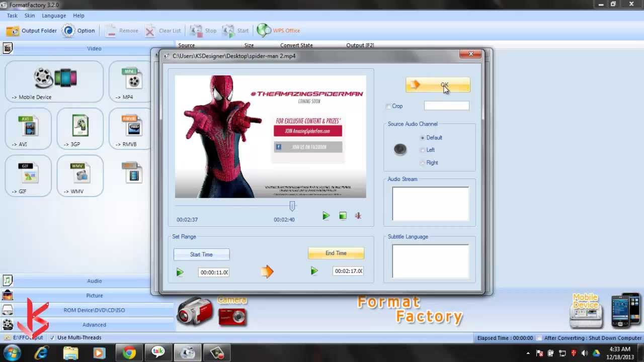Viewport: 644px width, 362px height.
Task: Click the volume icon in system tray
Action: point(585,353)
